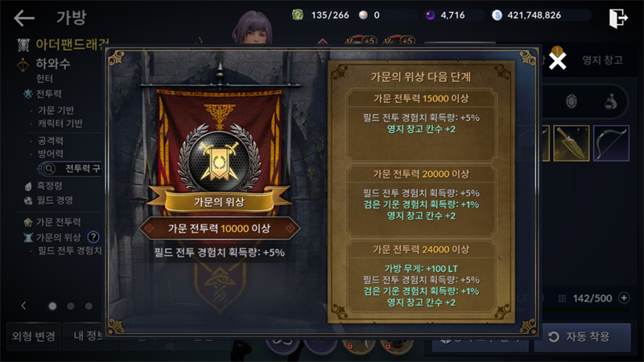Select the third page indicator dot
Viewport: 644px width, 362px height.
pos(89,306)
